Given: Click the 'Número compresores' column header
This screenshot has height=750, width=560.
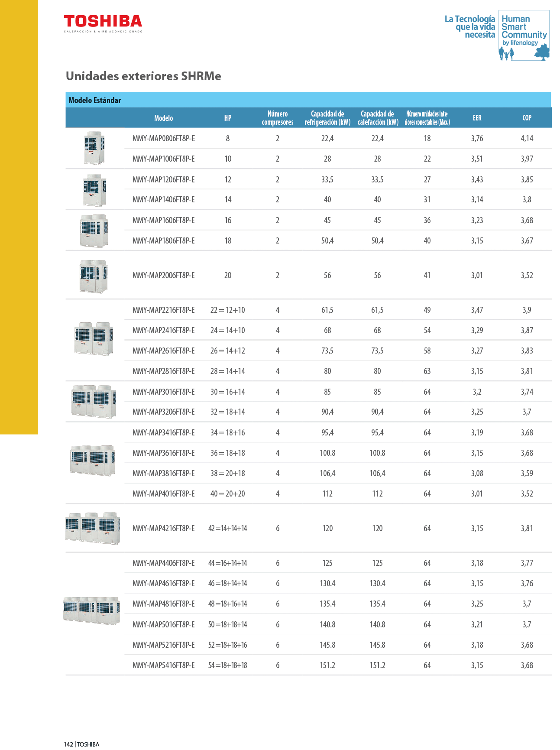Looking at the screenshot, I should (278, 118).
